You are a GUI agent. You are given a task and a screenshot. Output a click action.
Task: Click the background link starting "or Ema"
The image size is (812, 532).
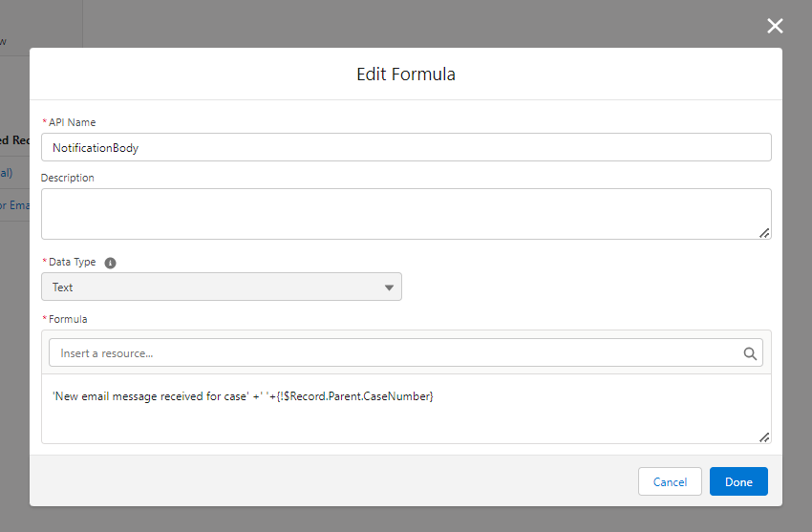15,204
